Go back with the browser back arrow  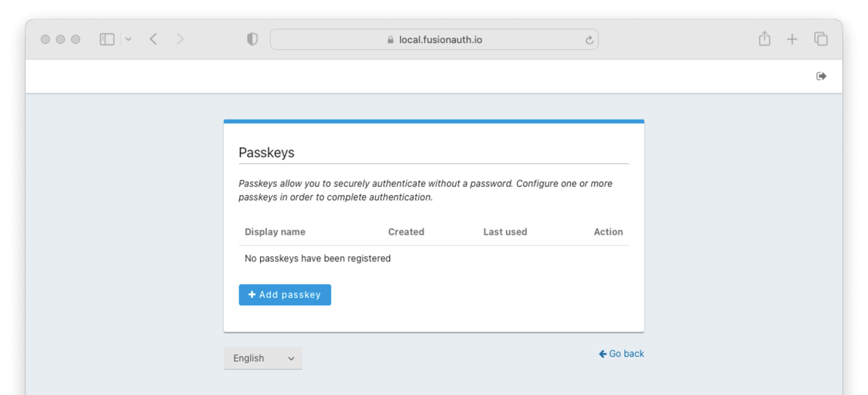pyautogui.click(x=154, y=39)
